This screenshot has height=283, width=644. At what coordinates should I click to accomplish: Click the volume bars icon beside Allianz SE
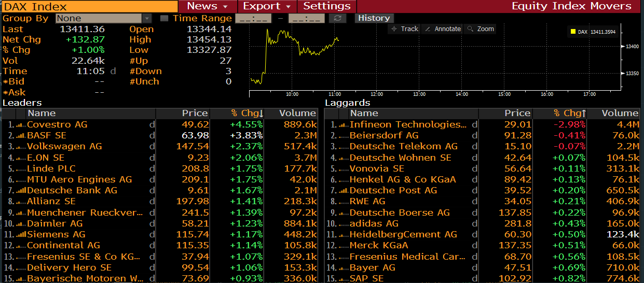[x=21, y=202]
